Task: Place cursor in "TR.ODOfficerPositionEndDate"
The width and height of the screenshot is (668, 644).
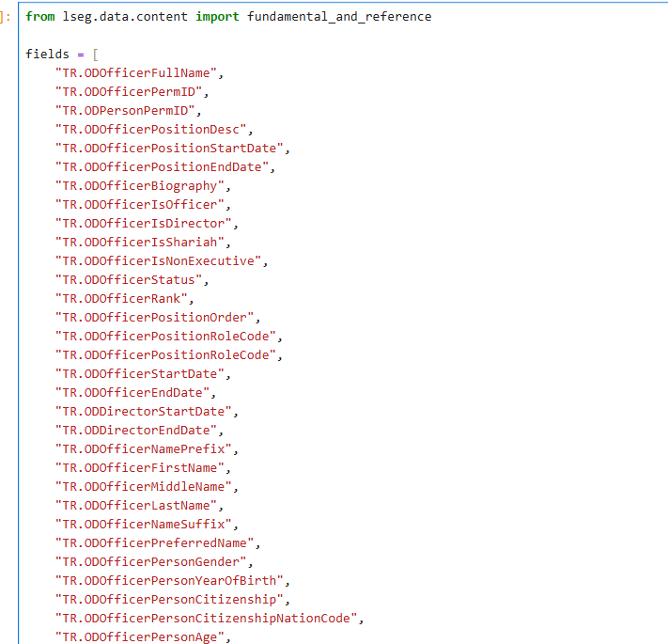Action: tap(162, 166)
